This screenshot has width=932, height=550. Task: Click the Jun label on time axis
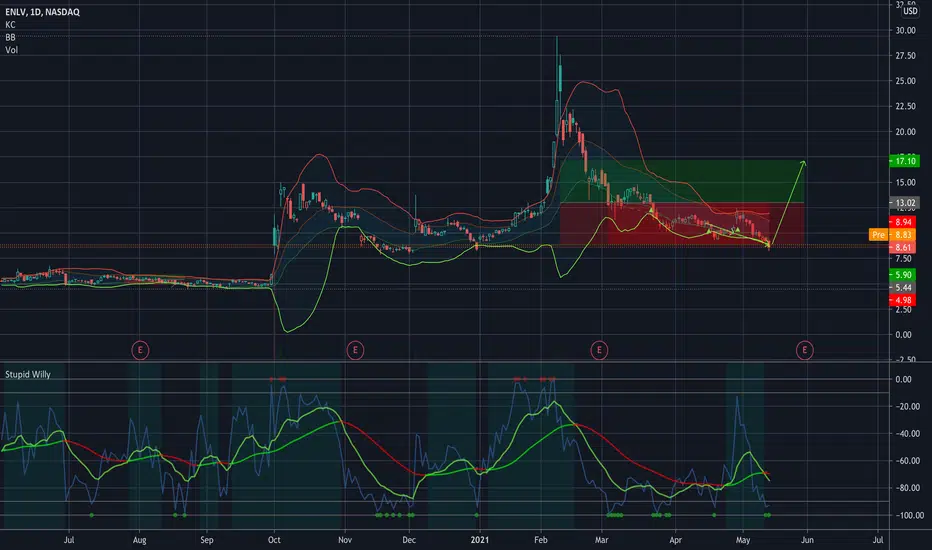click(x=807, y=540)
